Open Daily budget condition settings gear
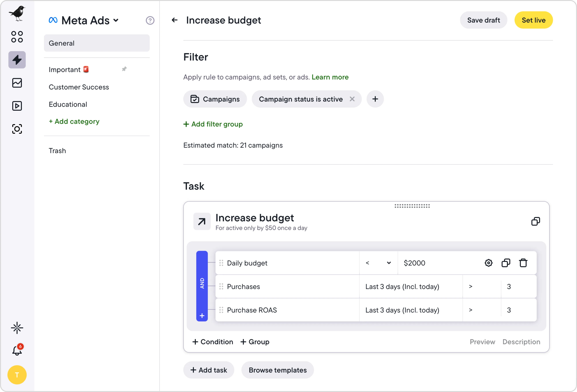 pos(488,263)
